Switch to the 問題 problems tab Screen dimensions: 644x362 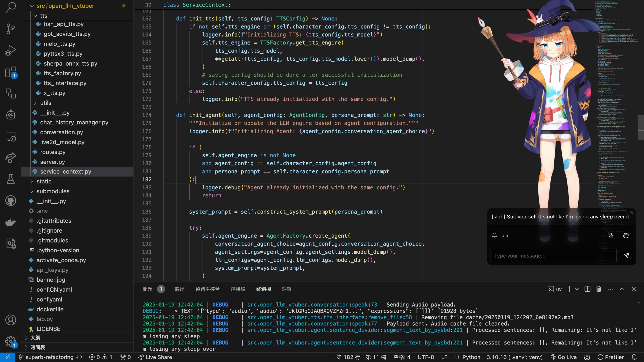(148, 289)
